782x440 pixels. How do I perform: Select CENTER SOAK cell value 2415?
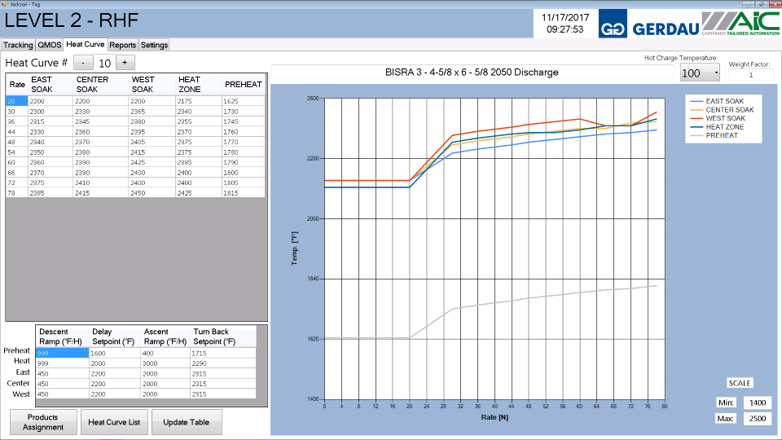[x=101, y=193]
